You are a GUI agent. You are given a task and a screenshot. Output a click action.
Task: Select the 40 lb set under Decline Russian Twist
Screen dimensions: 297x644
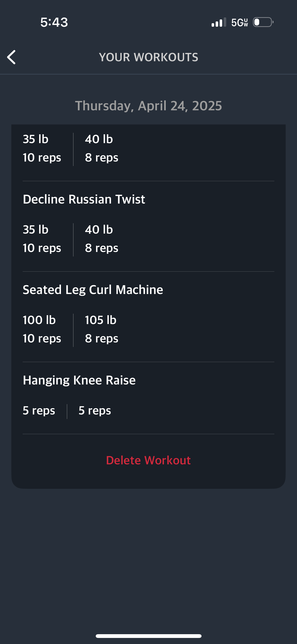[x=102, y=239]
